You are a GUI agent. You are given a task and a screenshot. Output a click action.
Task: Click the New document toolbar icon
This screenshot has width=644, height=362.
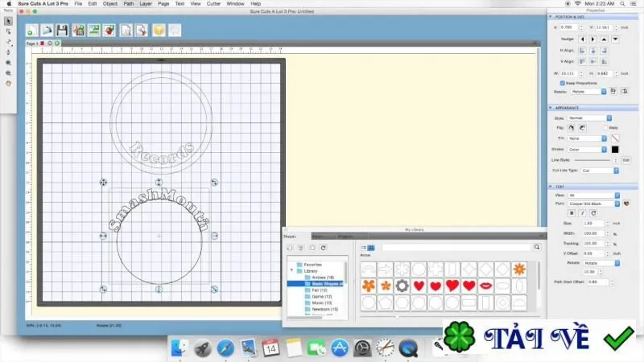coord(31,31)
